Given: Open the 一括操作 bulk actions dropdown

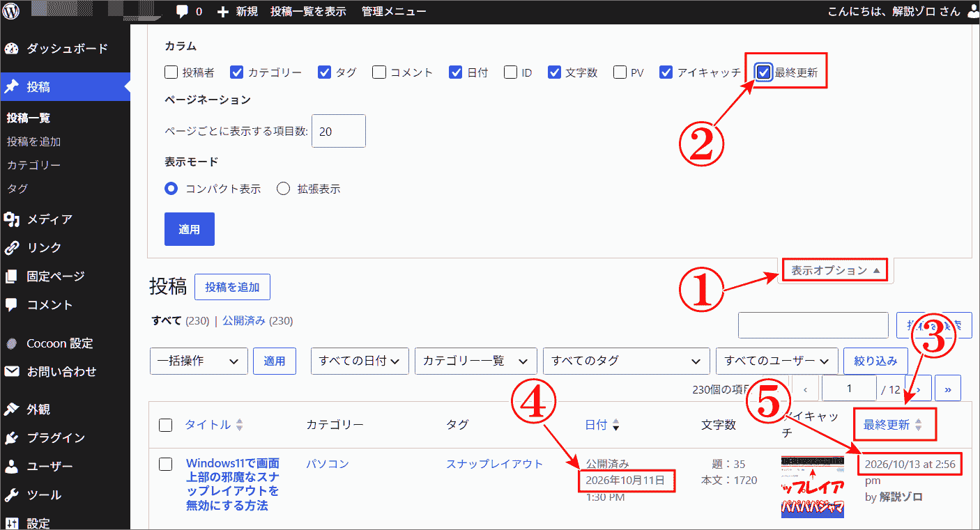Looking at the screenshot, I should (199, 361).
